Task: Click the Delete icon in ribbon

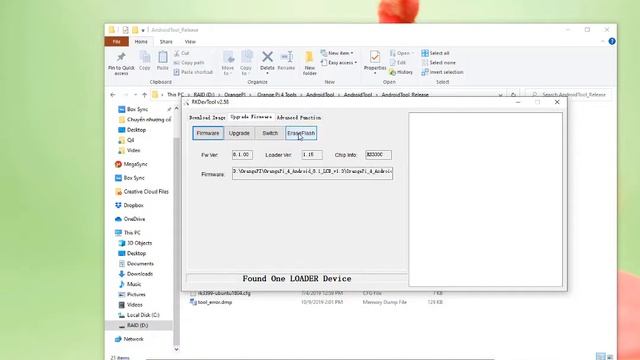Action: coord(267,62)
